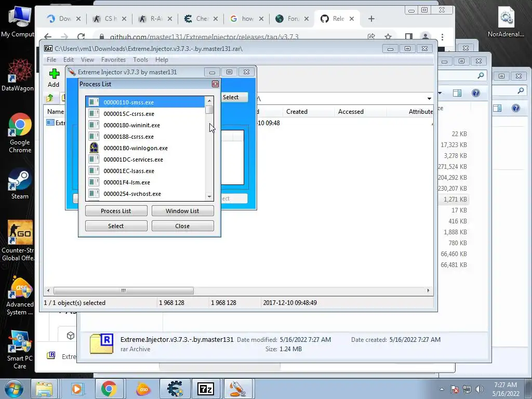Viewport: 532px width, 399px height.
Task: Click the 7-Zip taskbar button
Action: (x=206, y=389)
